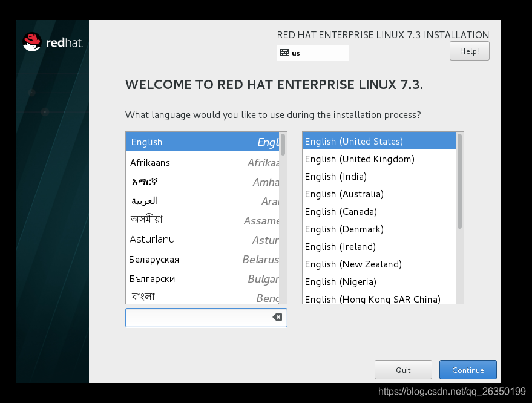Select the Bengali language row
532x403 pixels.
[x=203, y=297]
